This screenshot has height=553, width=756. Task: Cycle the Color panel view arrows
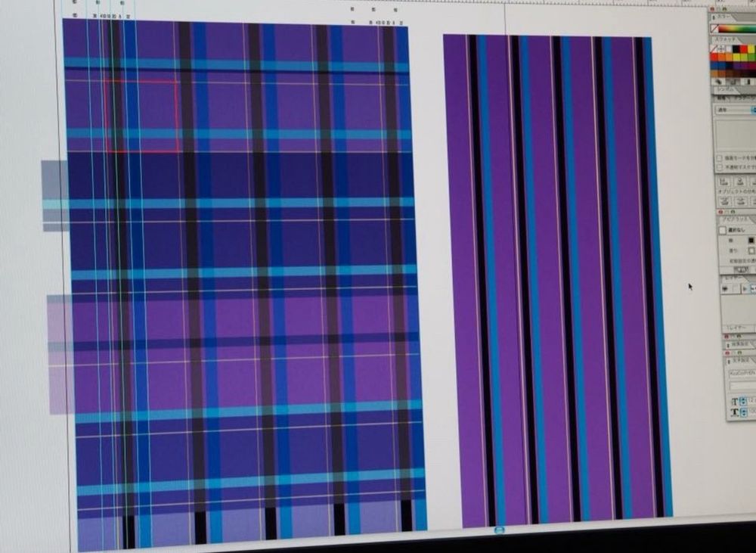714,17
